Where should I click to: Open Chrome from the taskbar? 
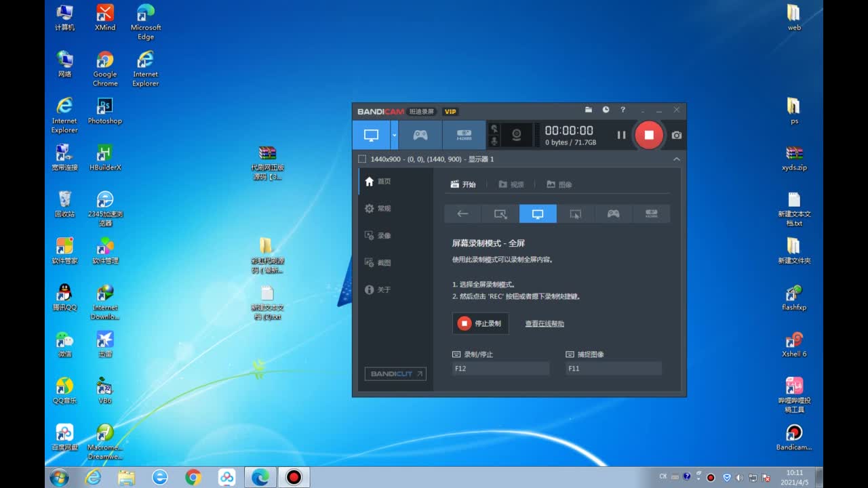[193, 477]
